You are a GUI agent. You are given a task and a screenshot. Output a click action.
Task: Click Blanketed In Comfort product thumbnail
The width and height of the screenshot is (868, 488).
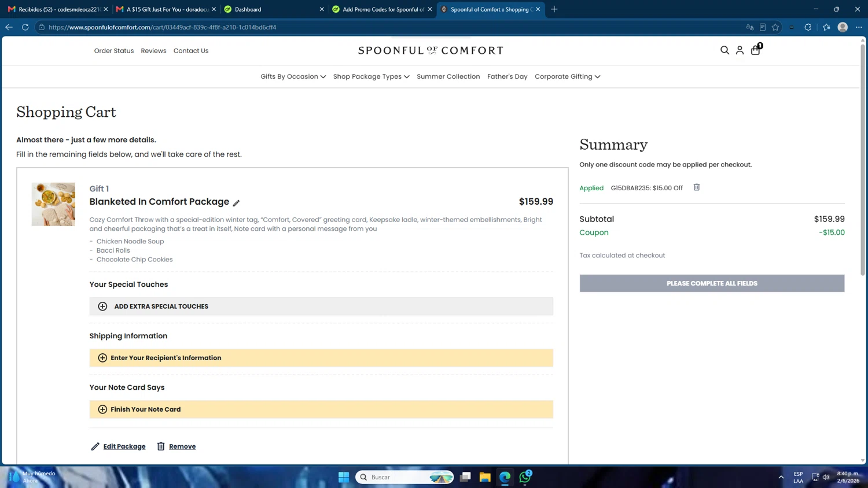point(53,204)
